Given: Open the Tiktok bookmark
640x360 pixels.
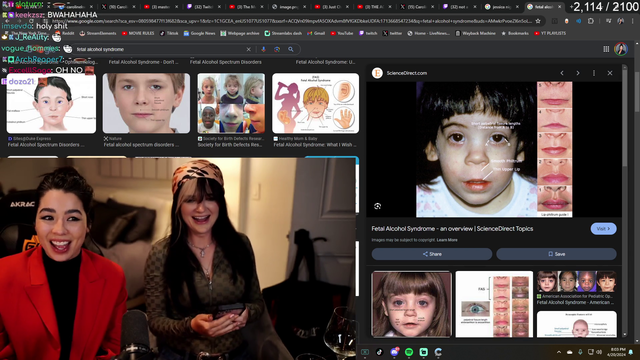Looking at the screenshot, I should point(169,33).
